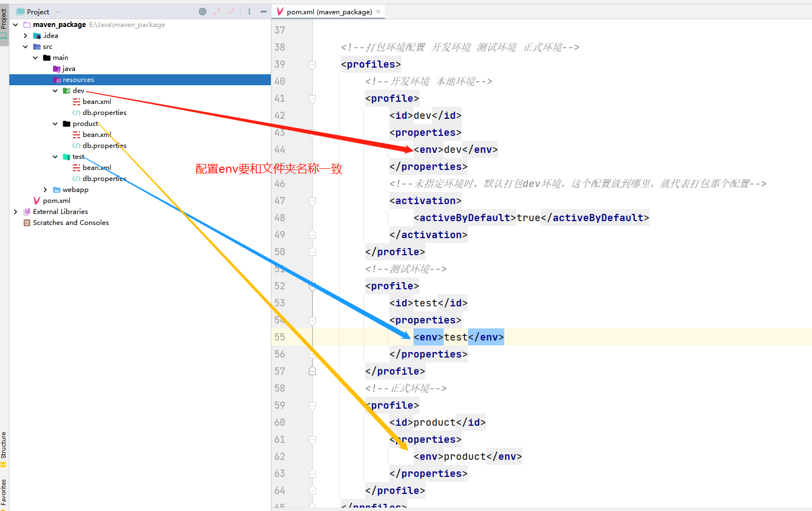Open bean.xml under the dev folder
The width and height of the screenshot is (812, 511).
click(97, 102)
